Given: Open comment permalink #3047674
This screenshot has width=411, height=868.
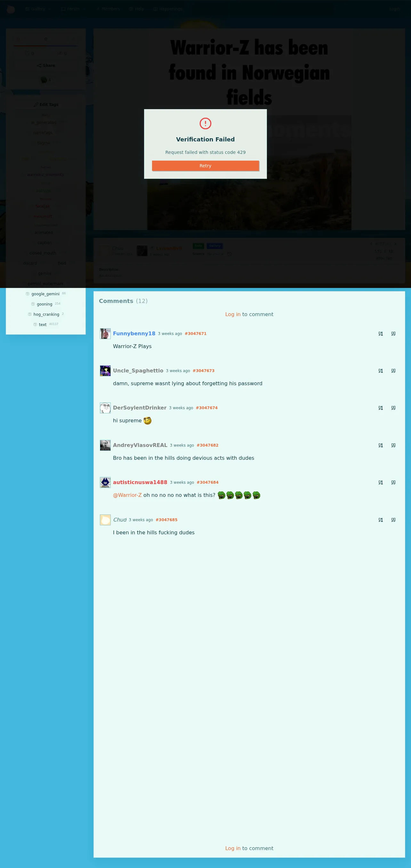Looking at the screenshot, I should (207, 408).
